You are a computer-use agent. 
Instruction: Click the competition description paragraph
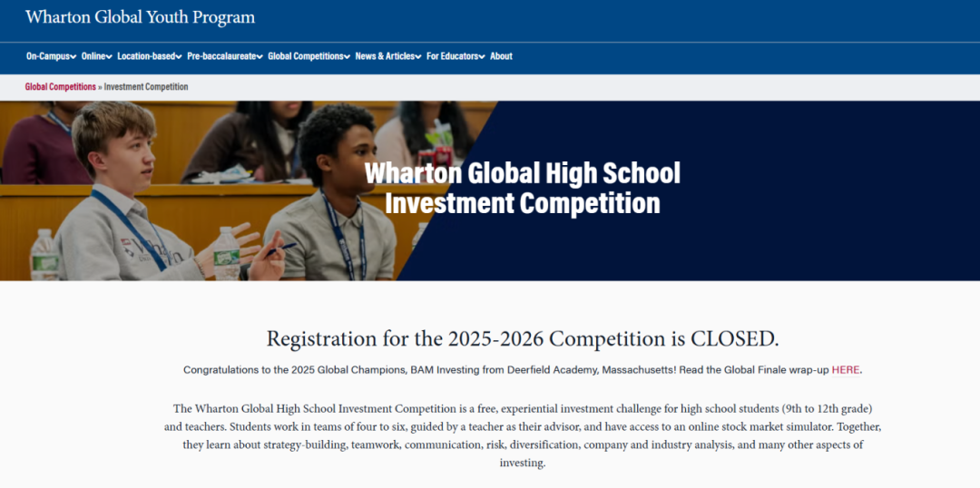click(x=522, y=435)
